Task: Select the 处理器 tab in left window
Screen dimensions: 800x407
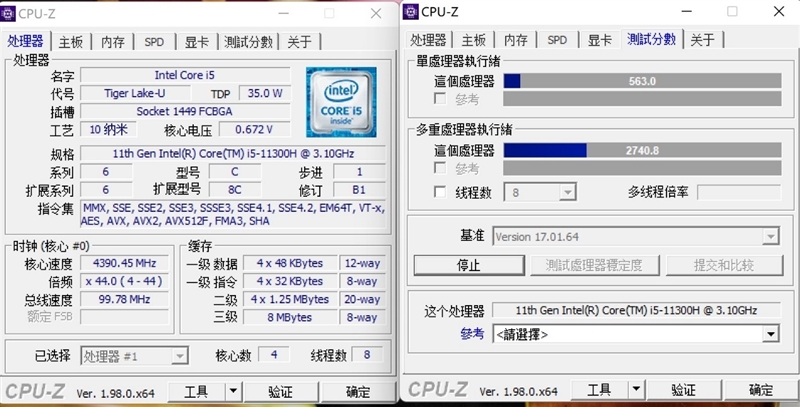Action: coord(26,41)
